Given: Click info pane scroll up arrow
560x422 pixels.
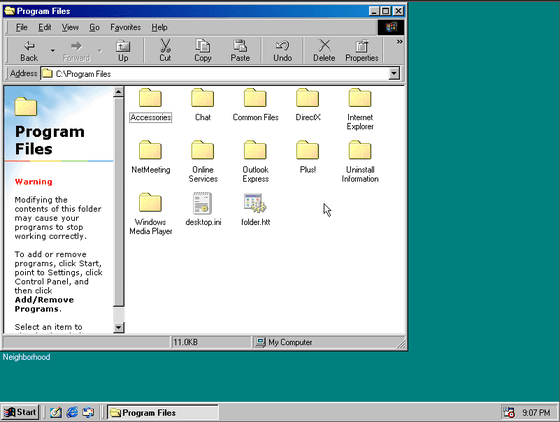Looking at the screenshot, I should pyautogui.click(x=119, y=92).
